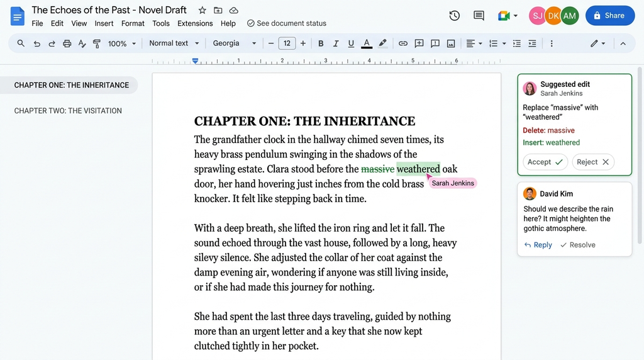
Task: Toggle italic formatting
Action: tap(336, 43)
